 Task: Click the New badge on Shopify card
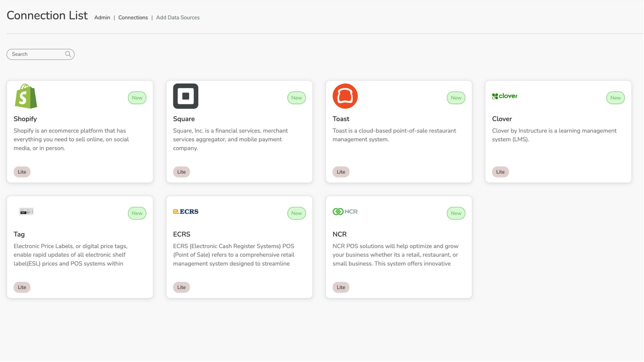point(137,98)
